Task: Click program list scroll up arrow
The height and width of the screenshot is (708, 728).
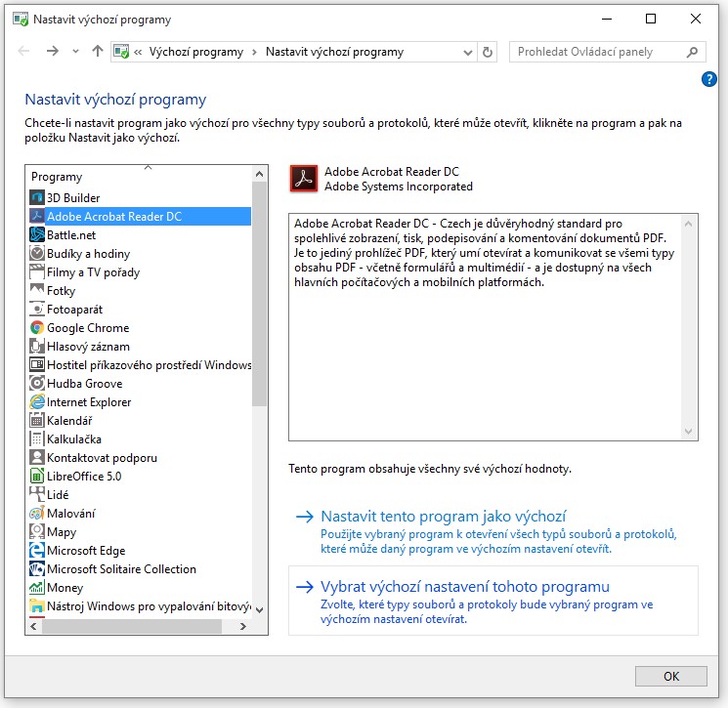Action: click(260, 174)
